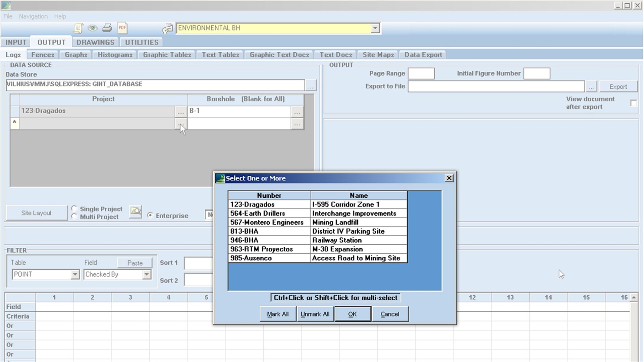Click ellipsis button beside borehole B-1

point(297,112)
